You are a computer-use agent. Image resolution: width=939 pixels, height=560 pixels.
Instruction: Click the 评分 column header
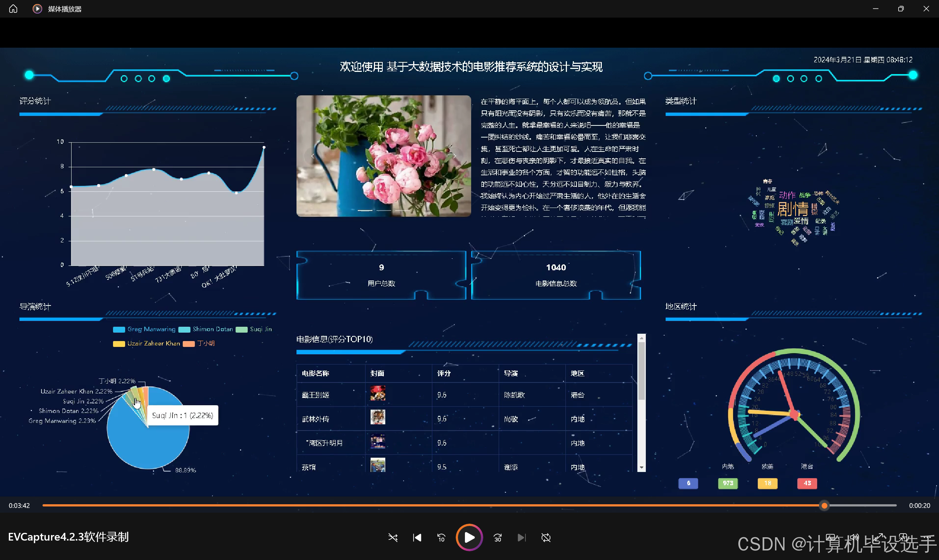[x=444, y=373]
